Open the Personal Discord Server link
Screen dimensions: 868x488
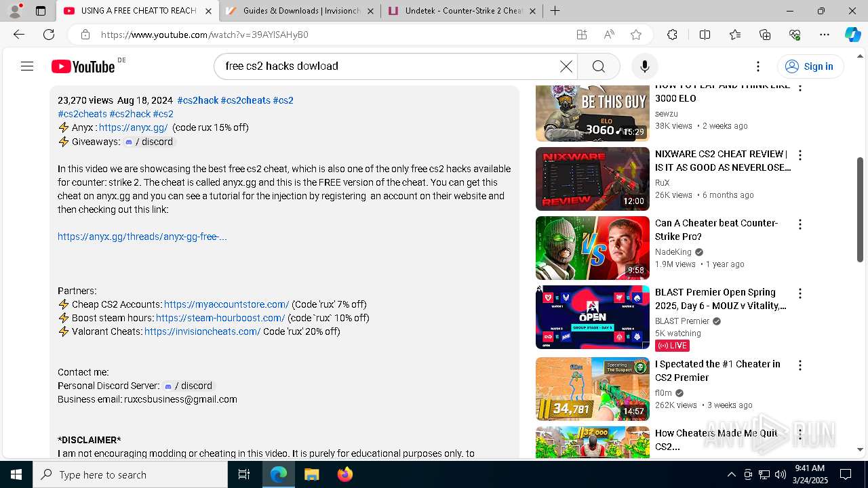click(x=189, y=386)
